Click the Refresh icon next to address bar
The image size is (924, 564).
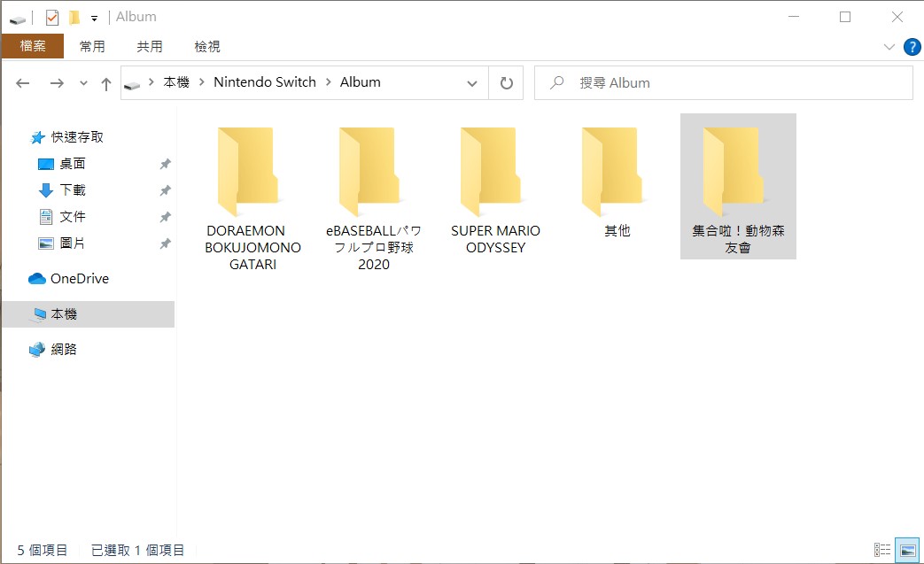tap(506, 81)
